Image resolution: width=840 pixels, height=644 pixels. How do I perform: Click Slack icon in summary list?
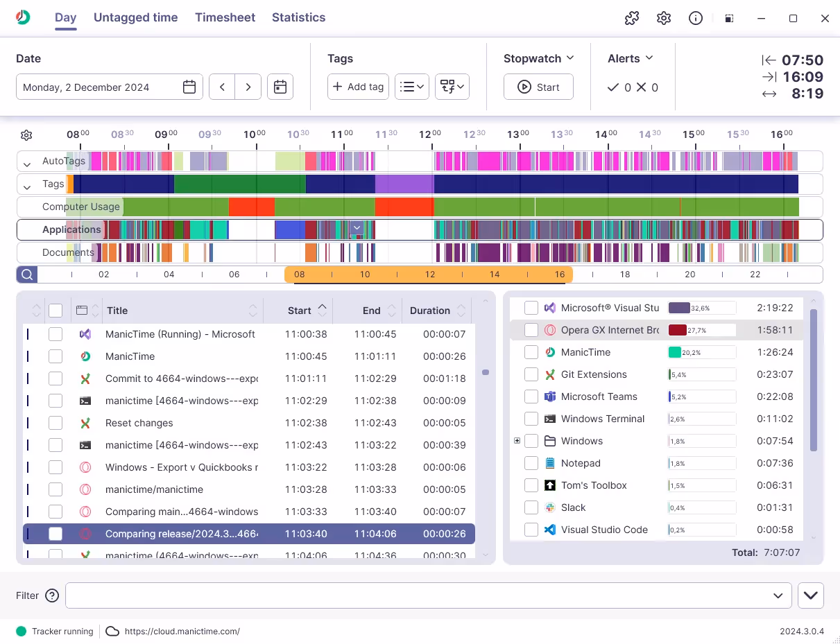550,507
